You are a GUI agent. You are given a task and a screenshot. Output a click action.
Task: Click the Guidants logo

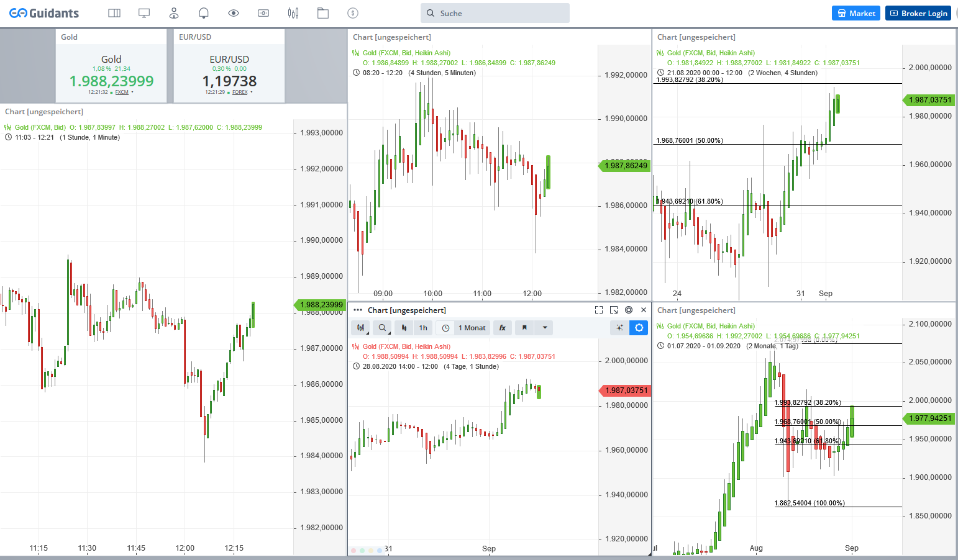pyautogui.click(x=44, y=13)
